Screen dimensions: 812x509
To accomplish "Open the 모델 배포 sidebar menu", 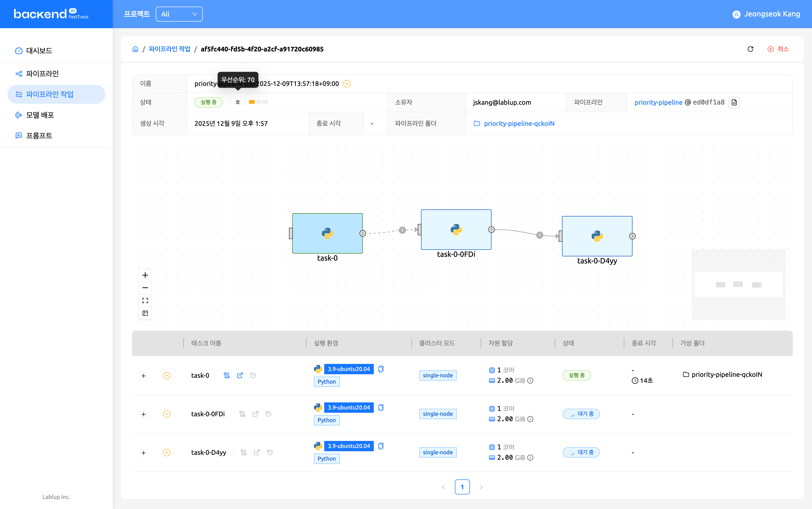I will coord(40,115).
